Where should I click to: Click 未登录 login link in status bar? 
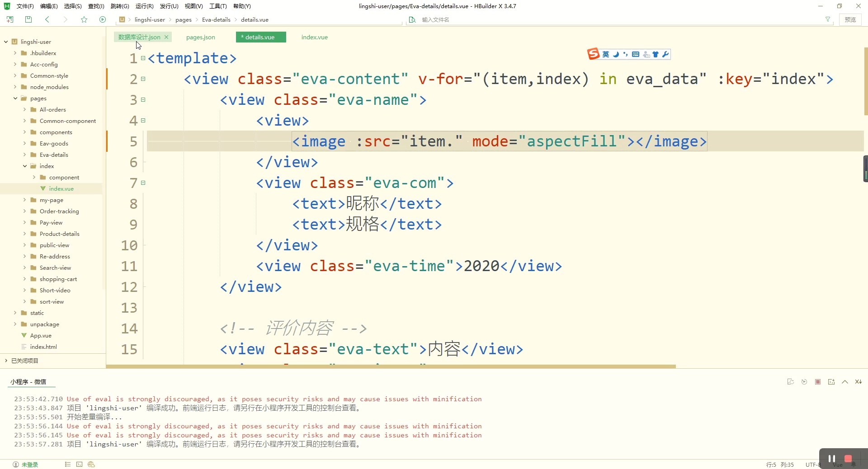pyautogui.click(x=29, y=464)
